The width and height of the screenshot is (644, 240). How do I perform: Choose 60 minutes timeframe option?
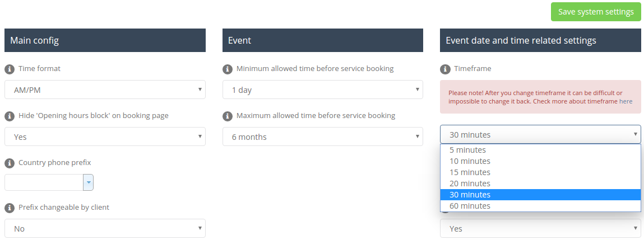tap(470, 206)
